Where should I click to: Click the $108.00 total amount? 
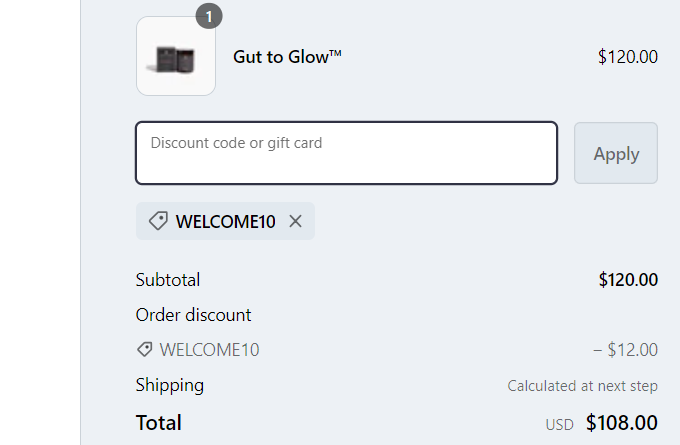click(621, 423)
